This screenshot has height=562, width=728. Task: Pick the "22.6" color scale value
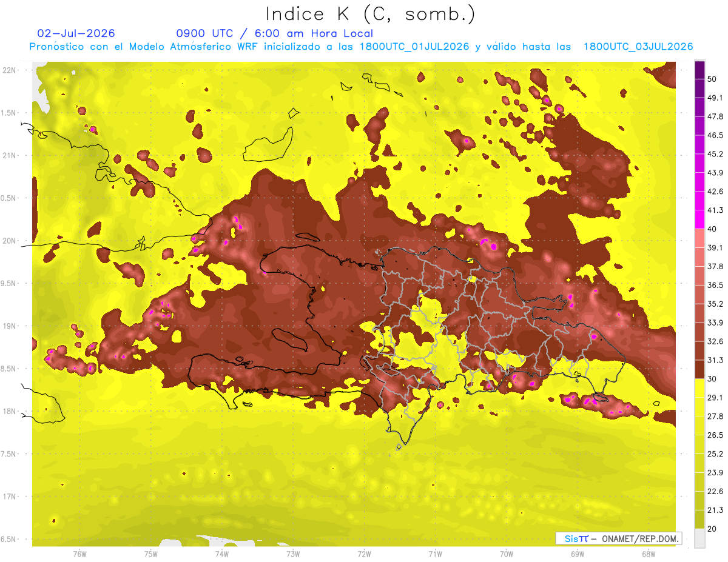tap(715, 492)
